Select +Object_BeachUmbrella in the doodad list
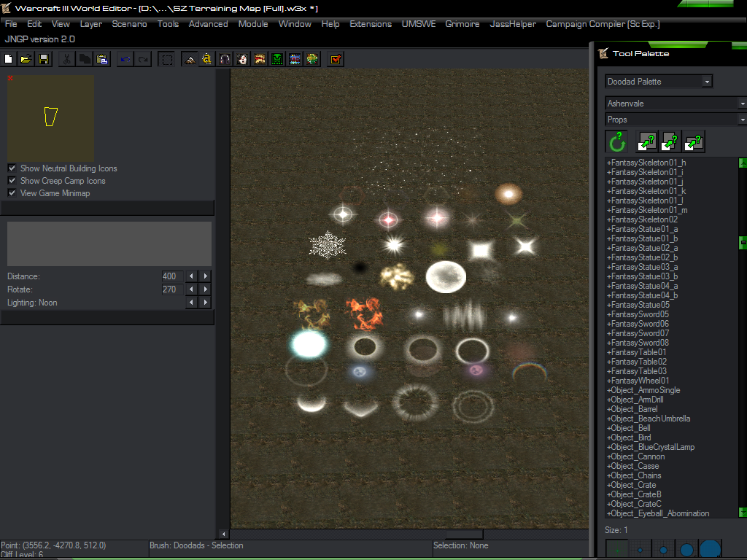The height and width of the screenshot is (560, 747). pyautogui.click(x=649, y=419)
